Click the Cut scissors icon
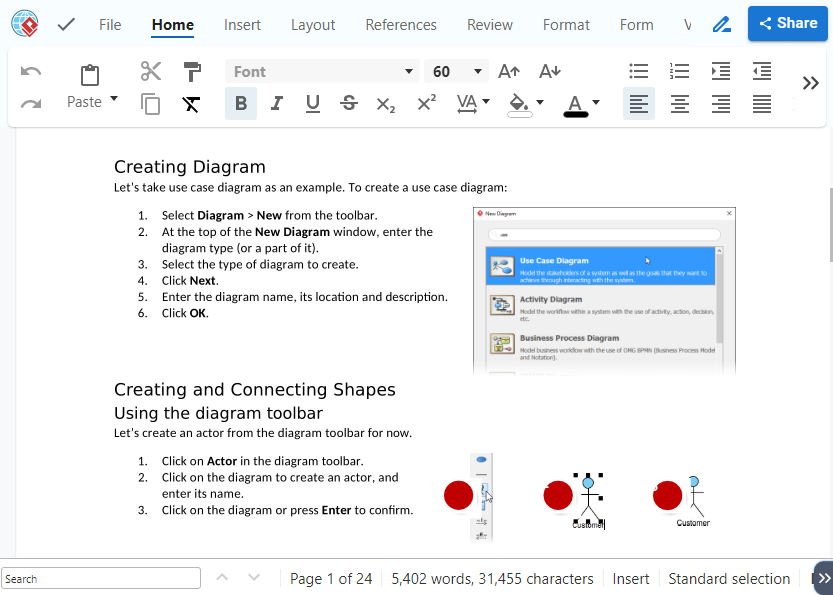 tap(151, 71)
